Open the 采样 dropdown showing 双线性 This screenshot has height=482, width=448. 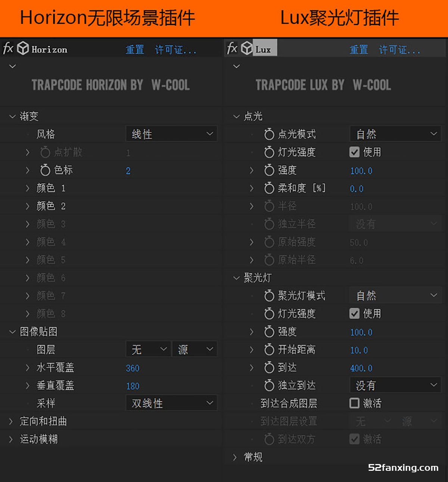pos(172,403)
